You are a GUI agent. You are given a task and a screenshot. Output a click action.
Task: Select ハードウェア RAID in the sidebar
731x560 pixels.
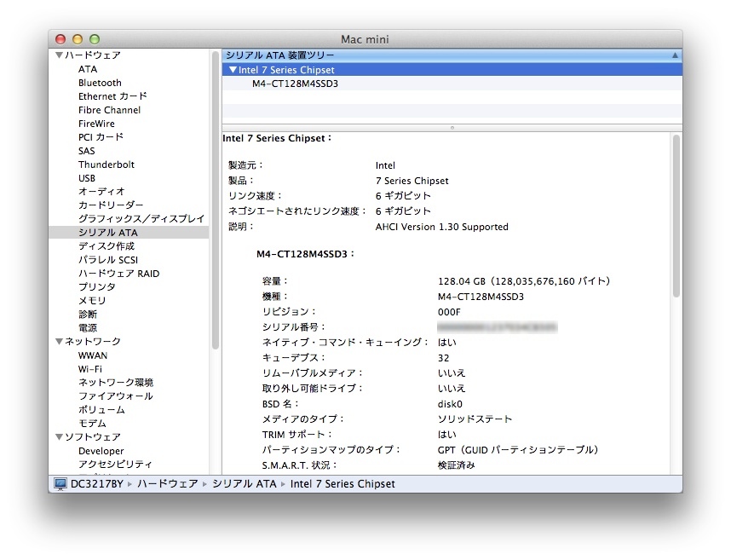tap(119, 274)
